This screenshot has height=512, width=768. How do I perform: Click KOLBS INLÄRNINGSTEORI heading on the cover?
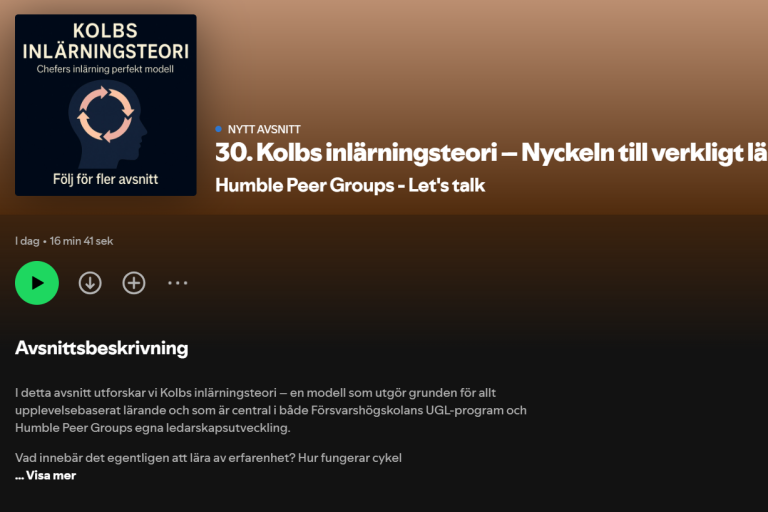click(105, 41)
